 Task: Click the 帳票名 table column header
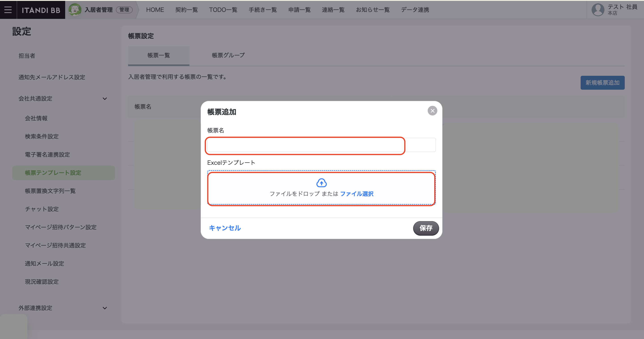143,107
